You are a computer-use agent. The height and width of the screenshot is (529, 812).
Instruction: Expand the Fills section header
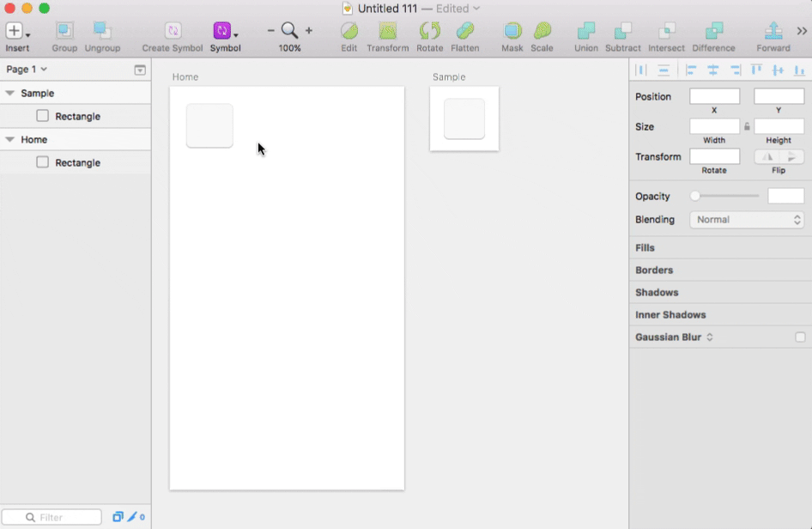click(645, 247)
